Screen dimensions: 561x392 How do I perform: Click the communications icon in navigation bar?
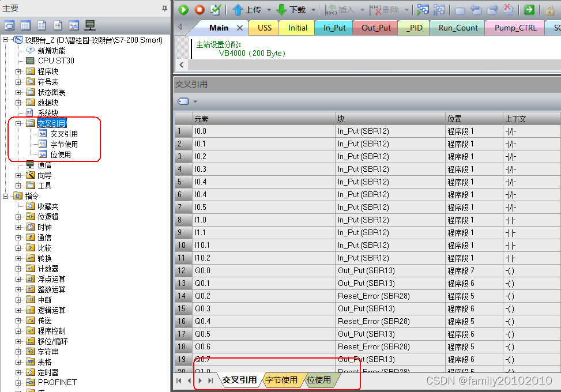pos(90,25)
